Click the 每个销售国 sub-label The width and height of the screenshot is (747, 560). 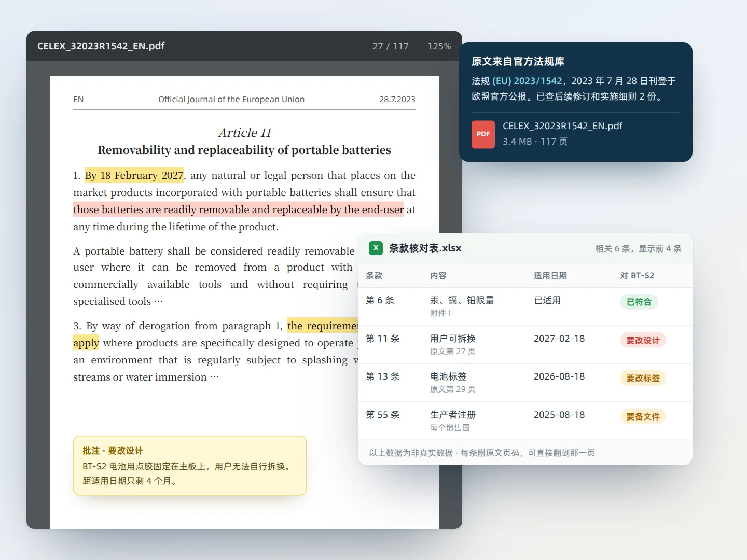tap(450, 428)
